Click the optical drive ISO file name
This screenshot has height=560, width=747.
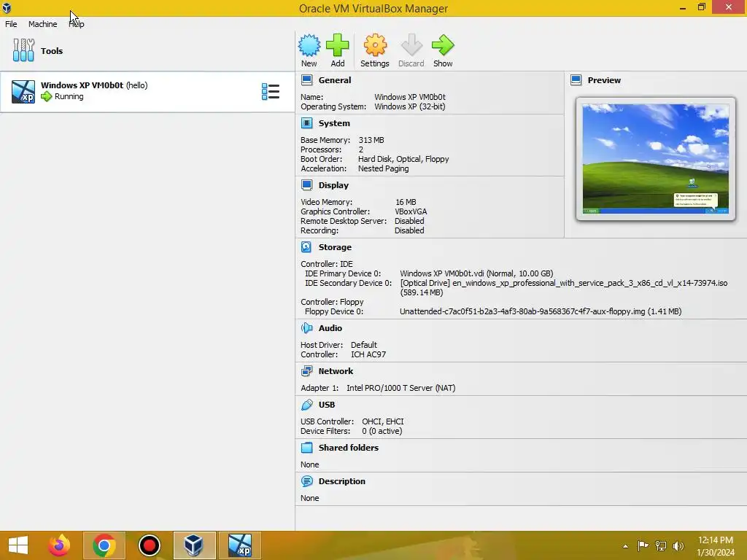[589, 283]
